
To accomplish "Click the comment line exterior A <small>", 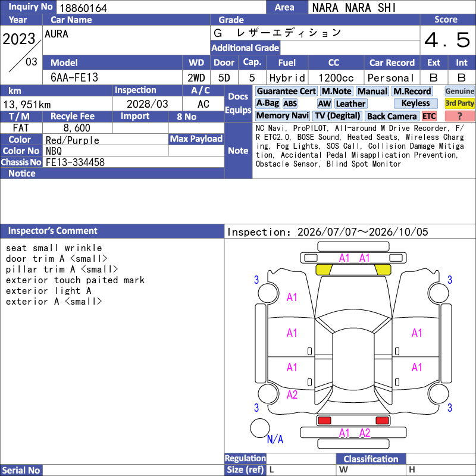I will (54, 301).
